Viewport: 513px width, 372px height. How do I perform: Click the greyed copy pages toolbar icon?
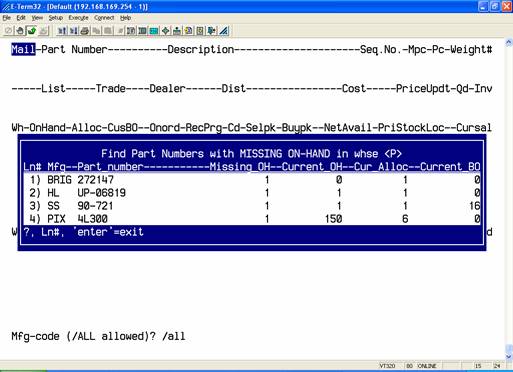[96, 31]
